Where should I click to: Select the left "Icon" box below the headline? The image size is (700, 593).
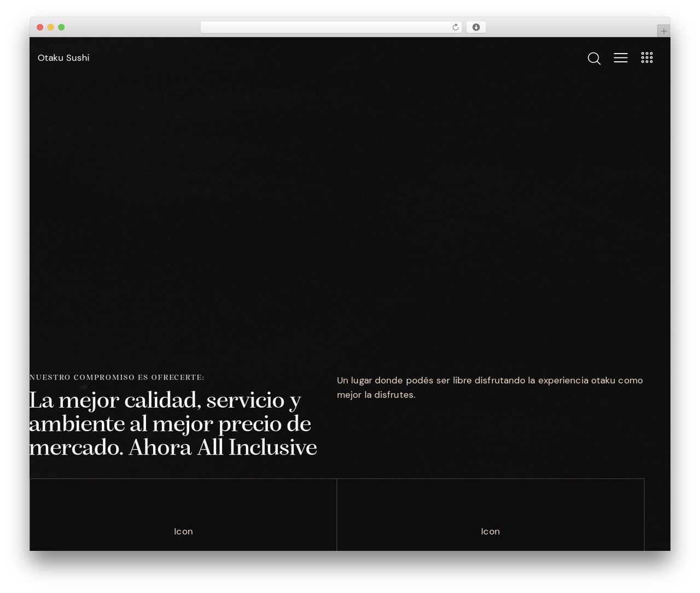point(183,515)
